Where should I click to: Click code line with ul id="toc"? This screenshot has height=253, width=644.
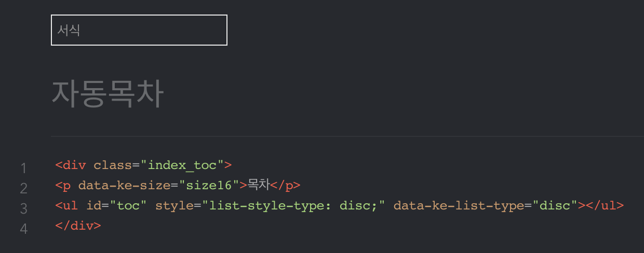click(339, 205)
